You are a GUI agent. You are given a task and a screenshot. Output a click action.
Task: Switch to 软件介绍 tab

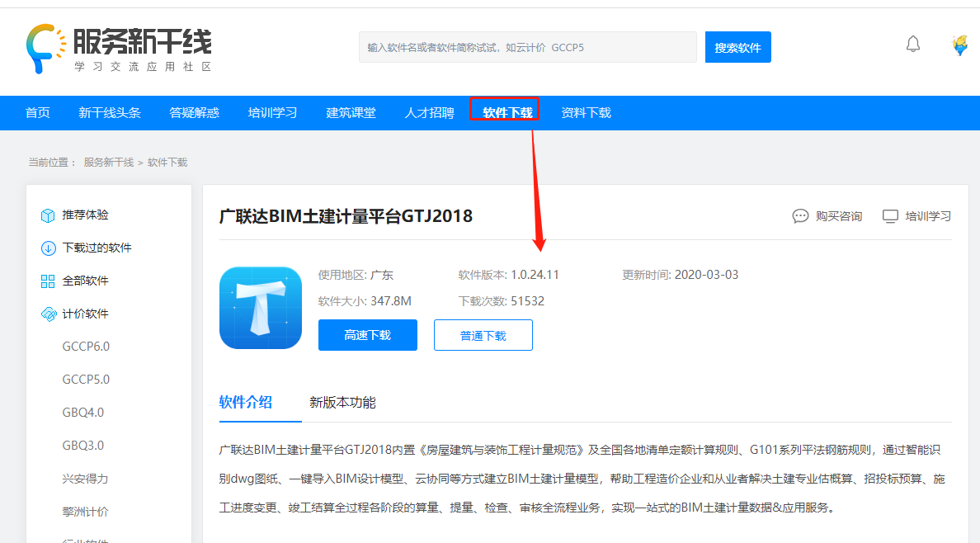coord(246,402)
